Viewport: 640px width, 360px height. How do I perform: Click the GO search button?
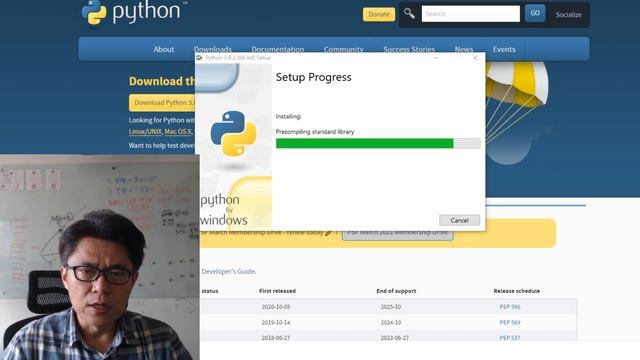point(535,13)
